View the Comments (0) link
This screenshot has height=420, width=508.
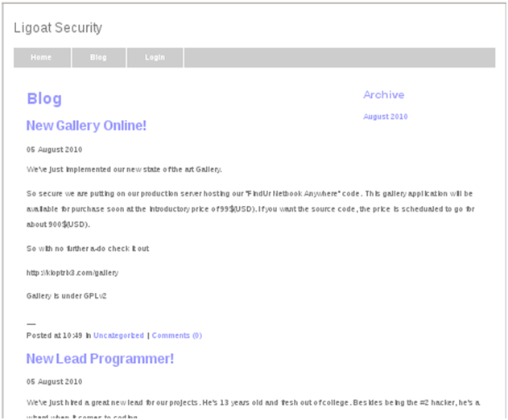[177, 336]
